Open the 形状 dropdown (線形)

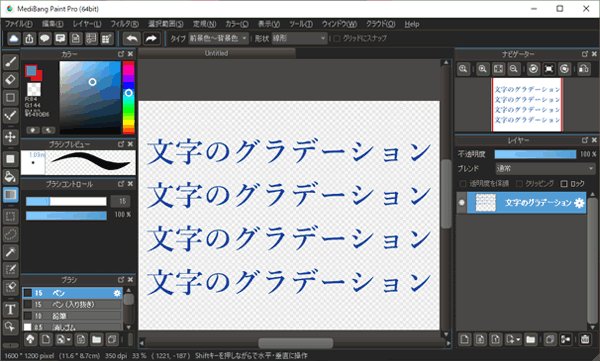[x=299, y=39]
